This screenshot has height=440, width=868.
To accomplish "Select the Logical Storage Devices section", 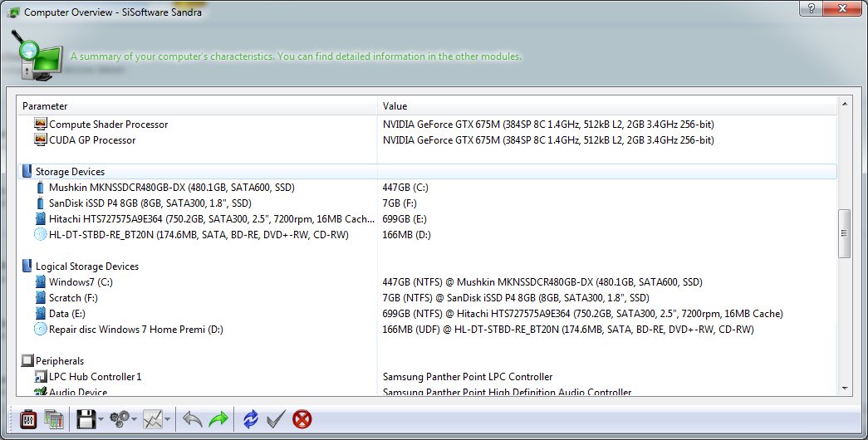I will (428, 266).
